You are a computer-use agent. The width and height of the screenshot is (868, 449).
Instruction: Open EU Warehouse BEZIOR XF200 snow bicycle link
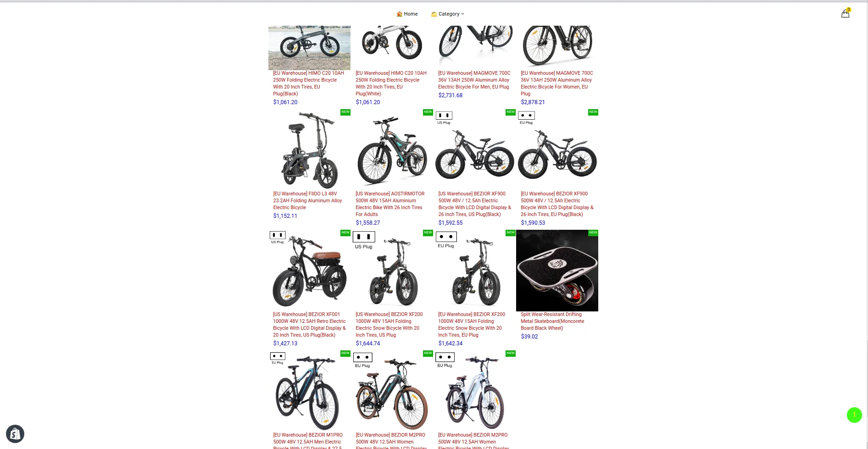click(x=472, y=325)
